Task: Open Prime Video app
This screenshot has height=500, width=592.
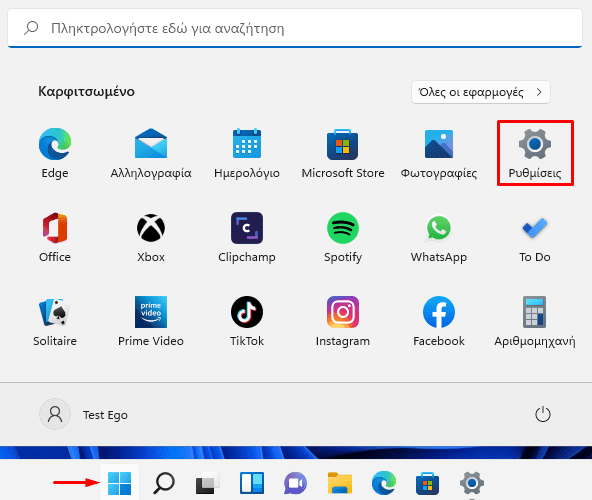Action: tap(151, 321)
